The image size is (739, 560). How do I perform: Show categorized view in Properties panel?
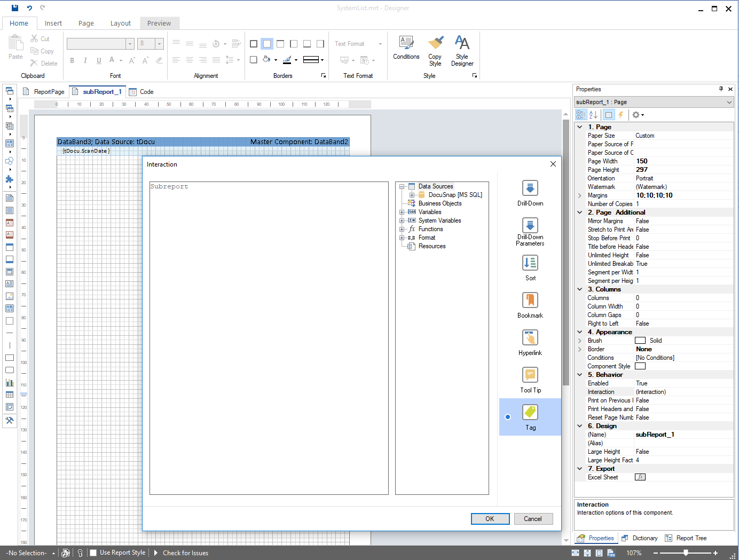pyautogui.click(x=581, y=115)
